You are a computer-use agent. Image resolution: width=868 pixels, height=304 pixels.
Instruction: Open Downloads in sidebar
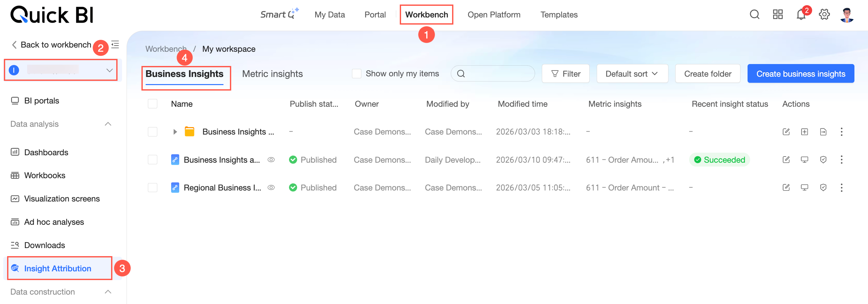(38, 245)
